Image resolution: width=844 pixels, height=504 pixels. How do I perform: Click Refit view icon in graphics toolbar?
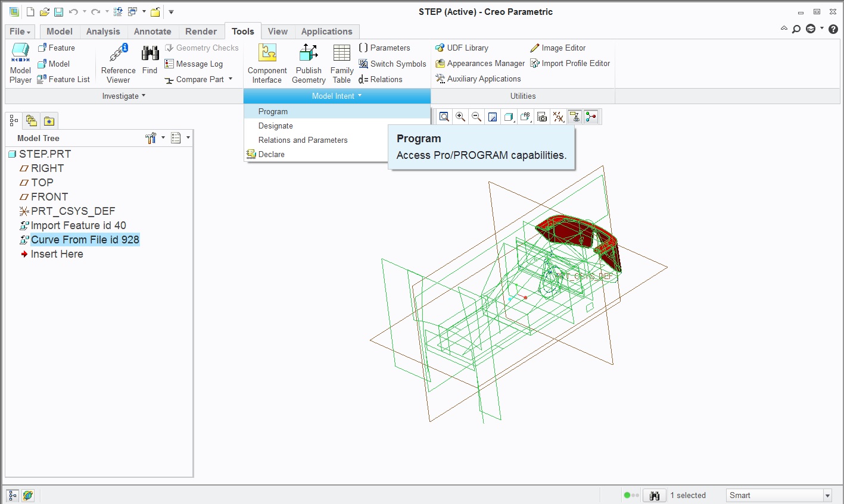[x=444, y=117]
